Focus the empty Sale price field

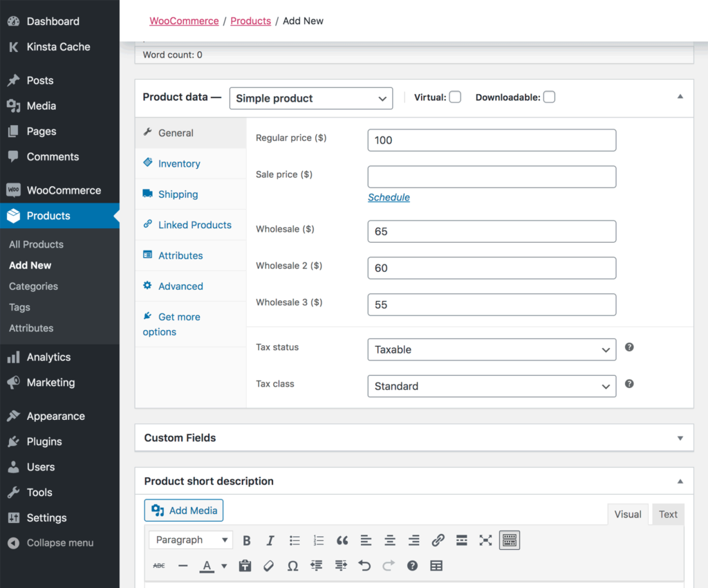[x=492, y=176]
